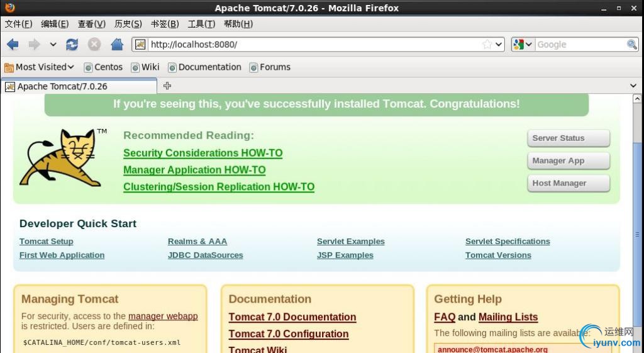Open the 书签(B) menu
644x353 pixels.
pos(165,24)
